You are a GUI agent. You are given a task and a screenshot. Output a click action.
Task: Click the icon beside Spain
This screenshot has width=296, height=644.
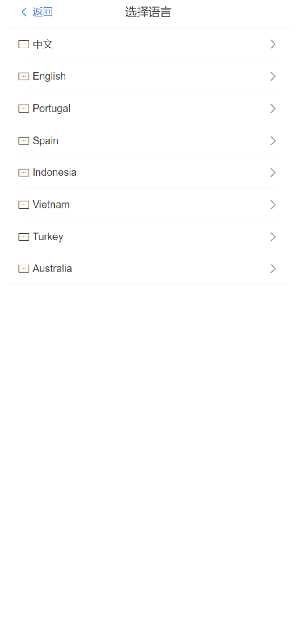tap(24, 141)
